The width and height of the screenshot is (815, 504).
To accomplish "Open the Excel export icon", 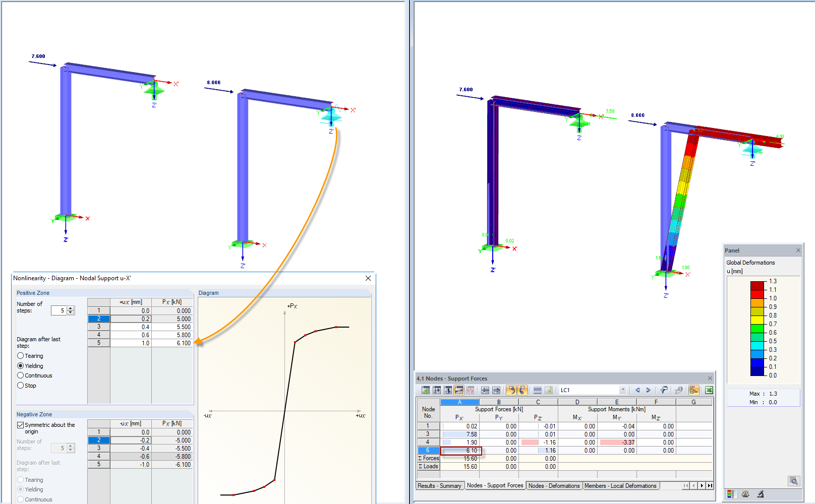I will point(709,390).
